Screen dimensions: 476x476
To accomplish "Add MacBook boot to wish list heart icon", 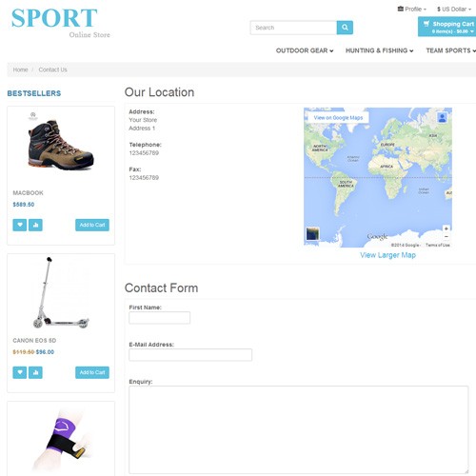I will coord(20,225).
